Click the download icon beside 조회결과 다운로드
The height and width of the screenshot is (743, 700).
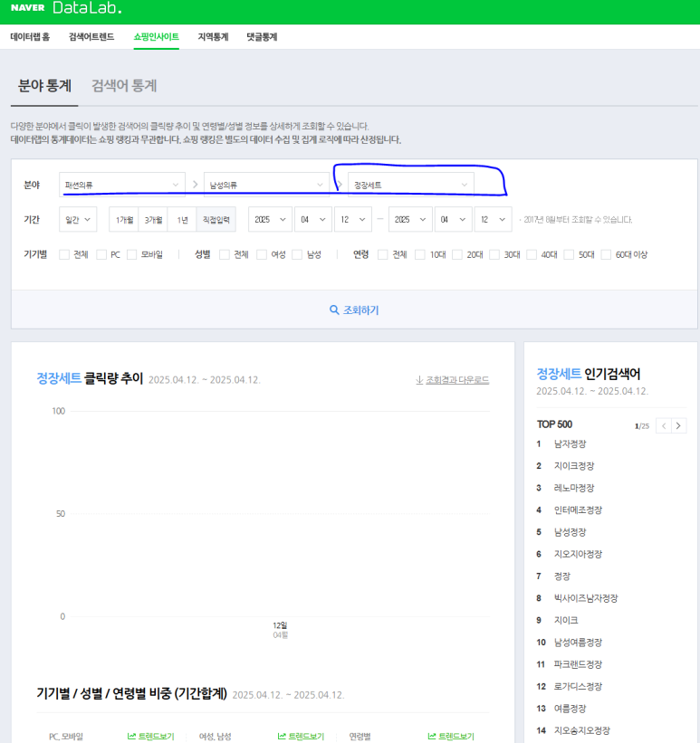tap(419, 380)
